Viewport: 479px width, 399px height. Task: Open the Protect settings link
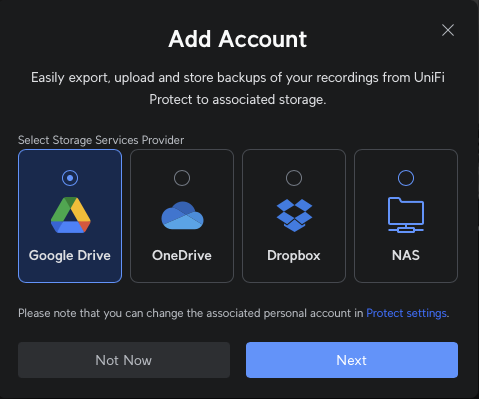406,313
